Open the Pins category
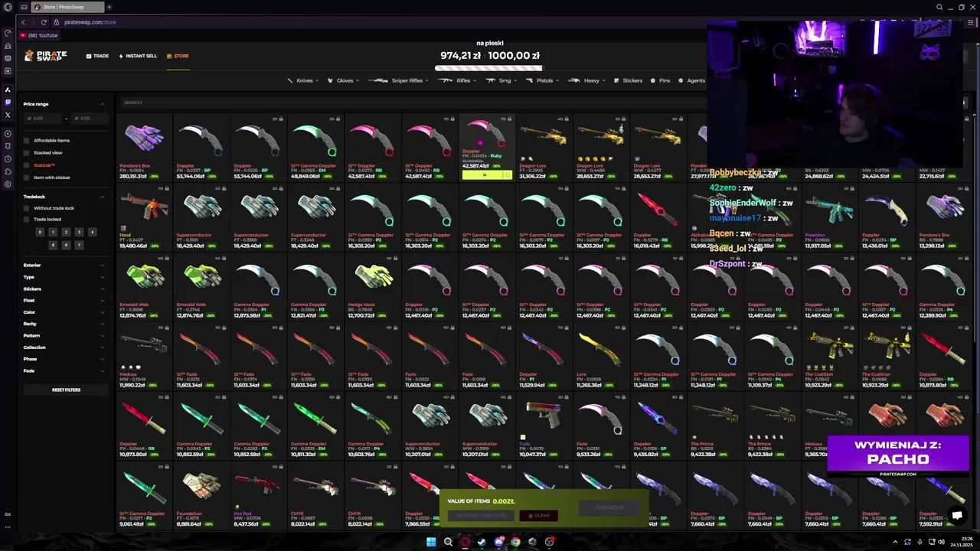This screenshot has height=551, width=980. click(x=660, y=80)
